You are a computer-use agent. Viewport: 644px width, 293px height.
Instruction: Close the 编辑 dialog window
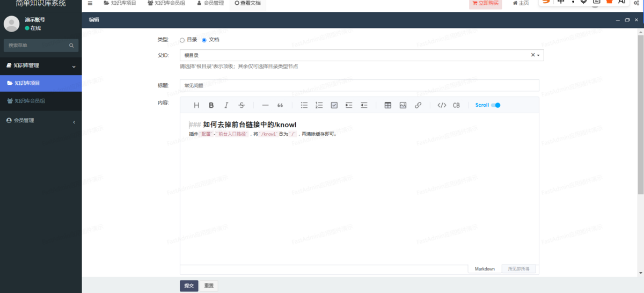[637, 20]
